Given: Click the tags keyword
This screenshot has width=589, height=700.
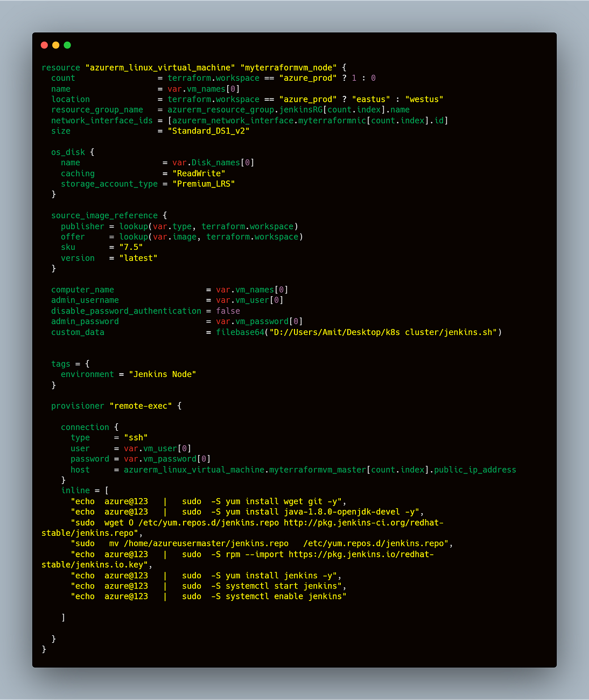Looking at the screenshot, I should pos(61,365).
